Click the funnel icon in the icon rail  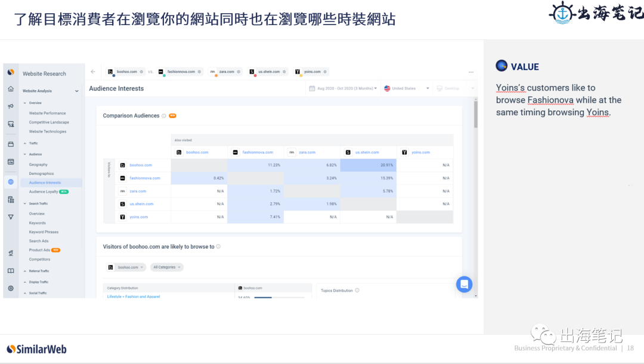10,217
